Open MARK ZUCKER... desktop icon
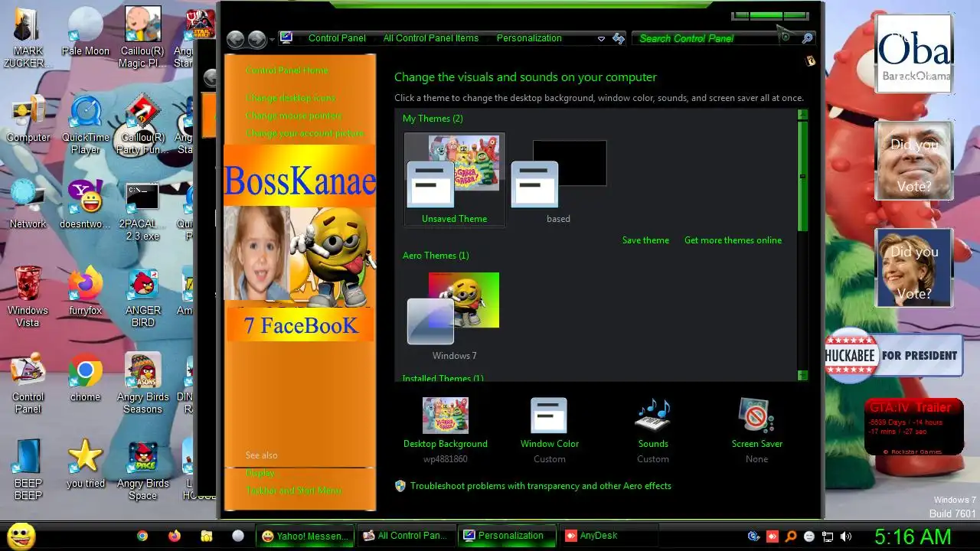The height and width of the screenshot is (551, 980). 28,37
